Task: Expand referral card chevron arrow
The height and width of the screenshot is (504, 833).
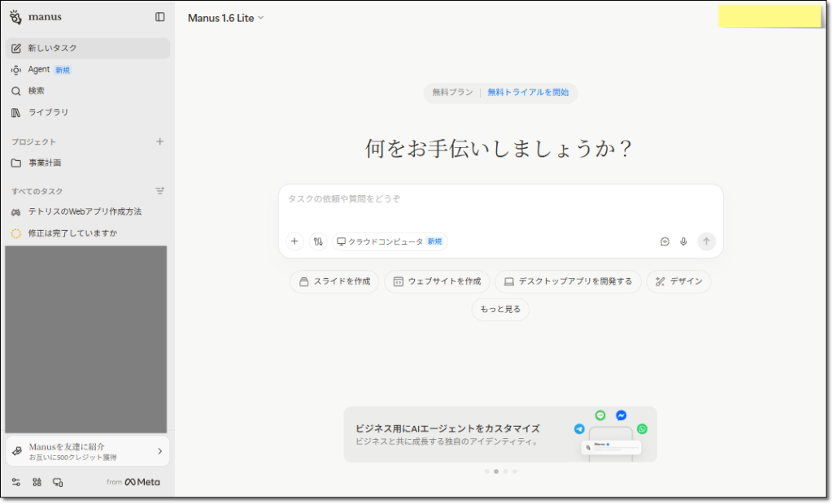Action: coord(160,451)
